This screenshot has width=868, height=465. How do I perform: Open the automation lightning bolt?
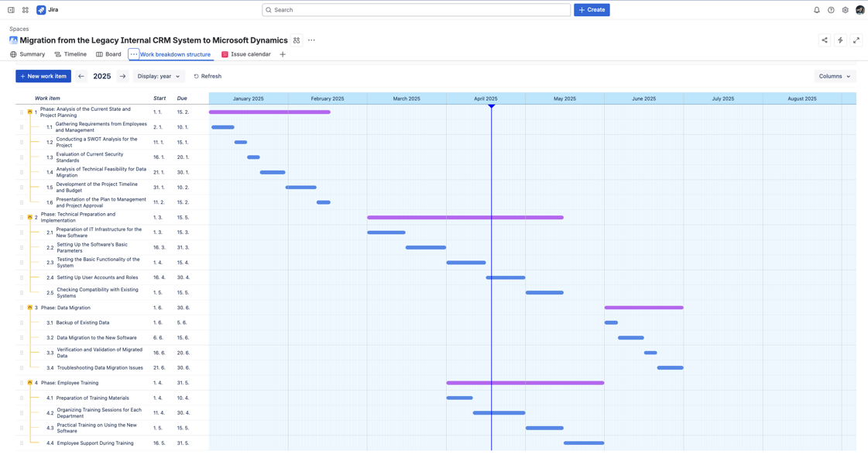coord(840,40)
